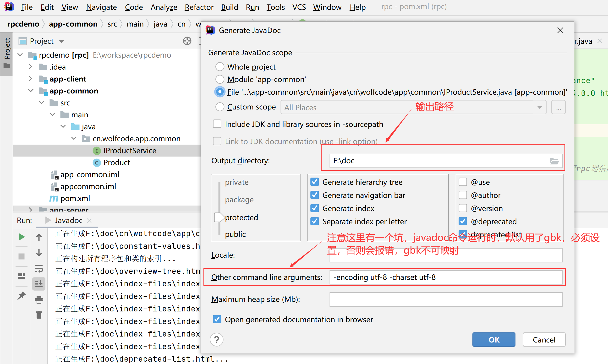Open the All Places scope dropdown
Viewport: 608px width, 364px height.
click(539, 107)
